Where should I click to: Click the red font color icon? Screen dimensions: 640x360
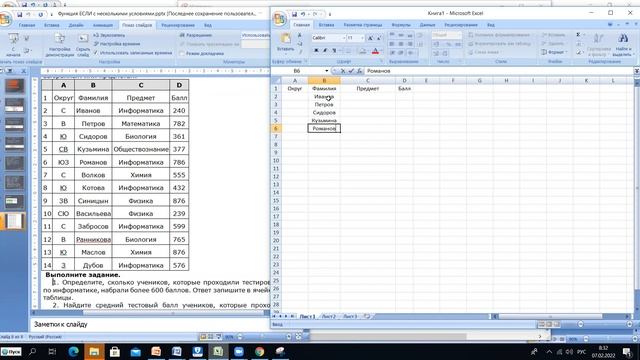tap(375, 51)
